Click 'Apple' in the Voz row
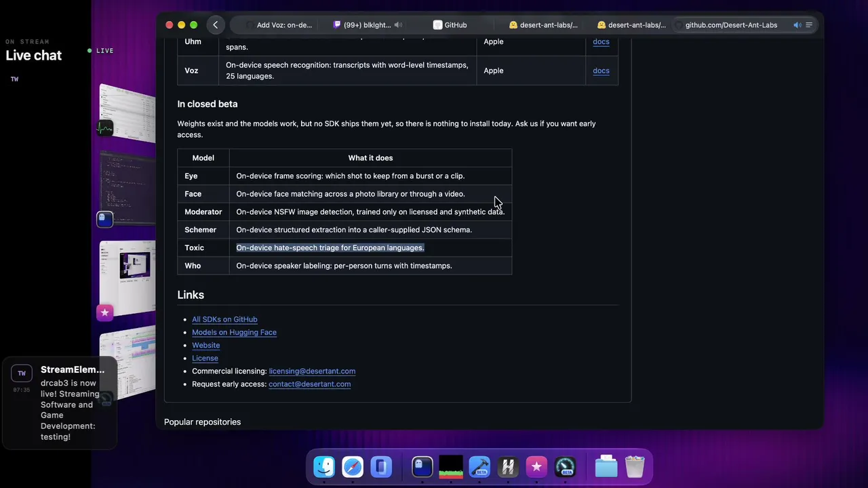The image size is (868, 488). 494,70
